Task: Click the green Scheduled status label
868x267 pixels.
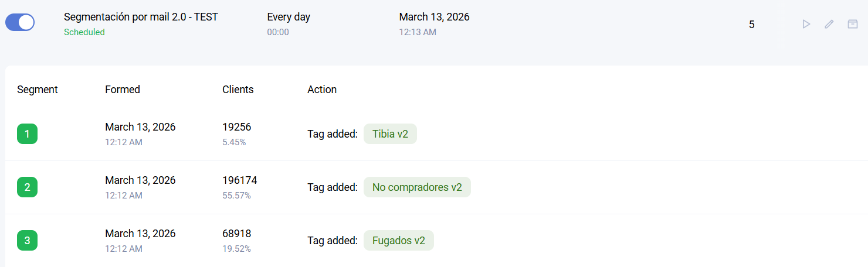Action: coord(84,32)
